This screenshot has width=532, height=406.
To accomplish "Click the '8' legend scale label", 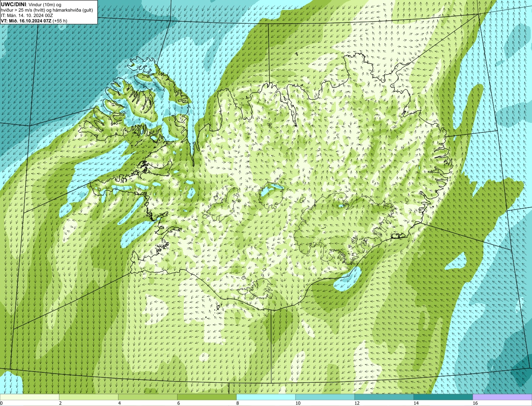I will click(x=238, y=403).
